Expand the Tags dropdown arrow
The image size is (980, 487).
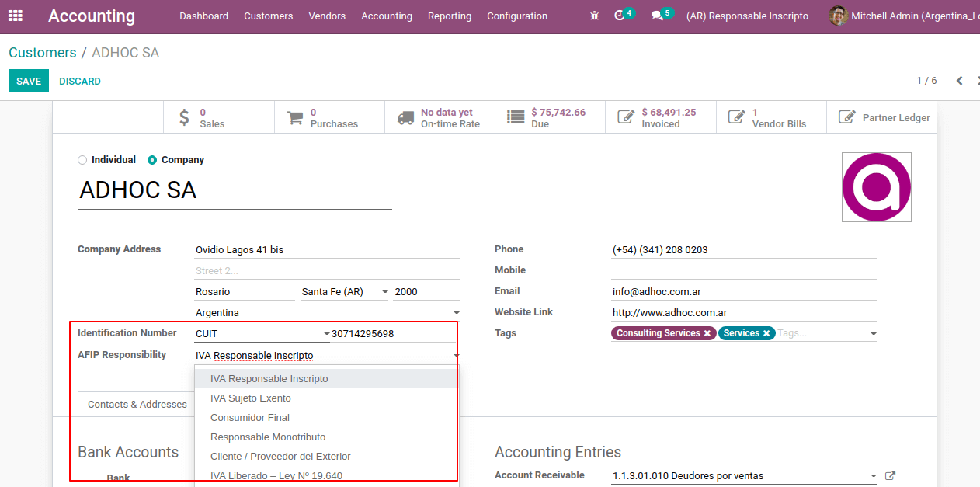873,334
